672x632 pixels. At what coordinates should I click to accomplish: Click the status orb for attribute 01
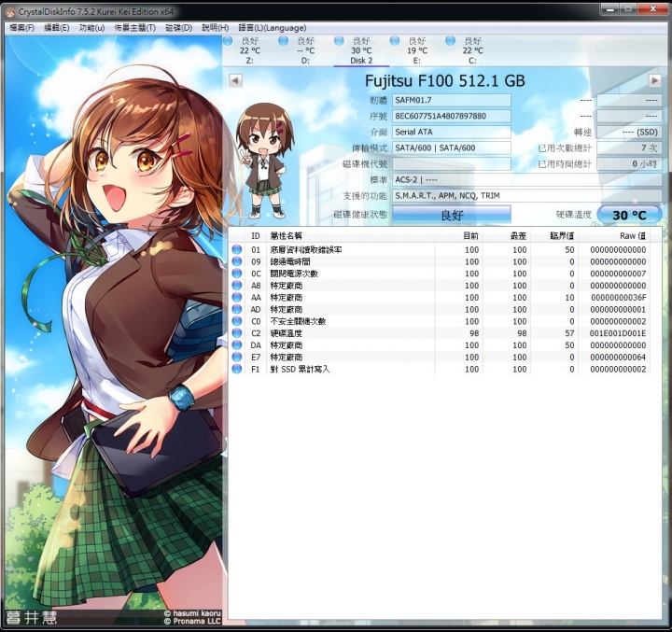(236, 249)
